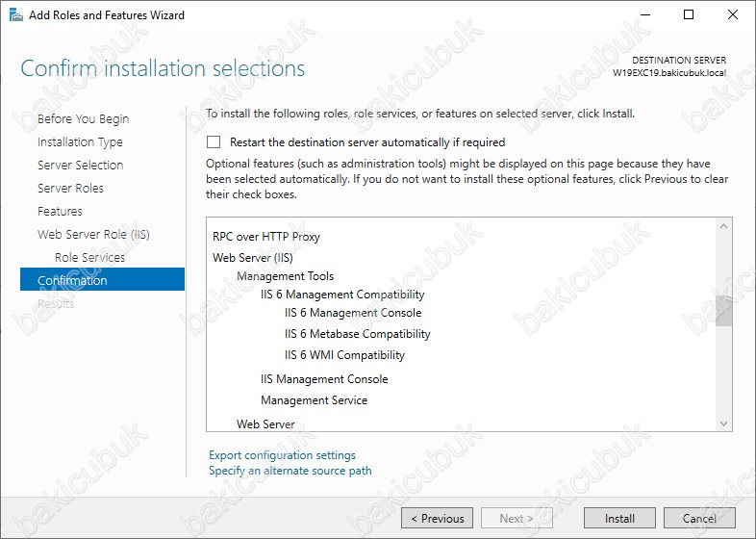Switch to the Features step
The image size is (756, 539).
(x=60, y=212)
